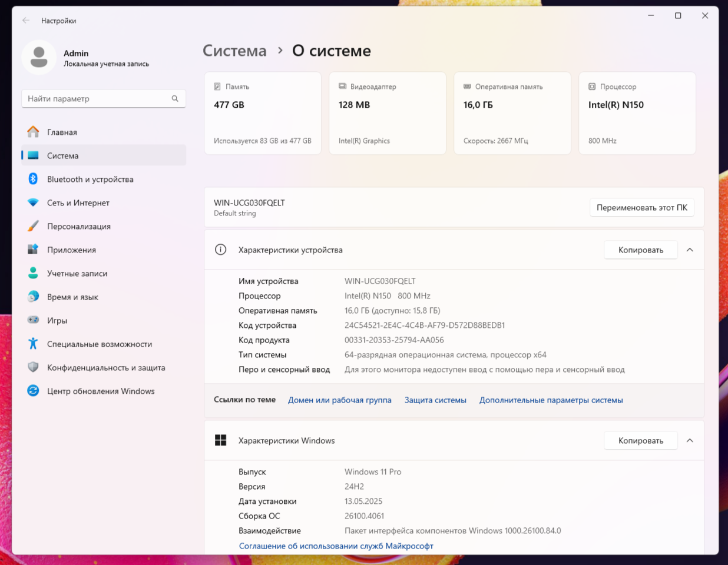Open Домен или рабочая группа link

coord(340,400)
